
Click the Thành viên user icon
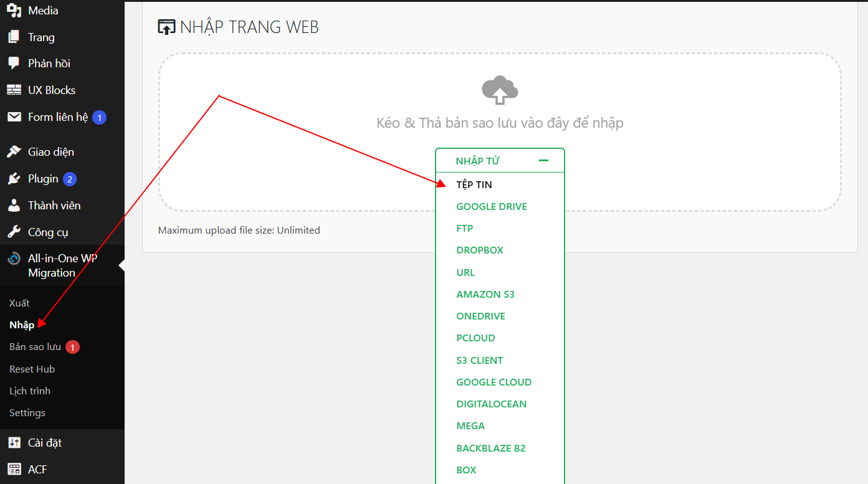click(x=14, y=206)
